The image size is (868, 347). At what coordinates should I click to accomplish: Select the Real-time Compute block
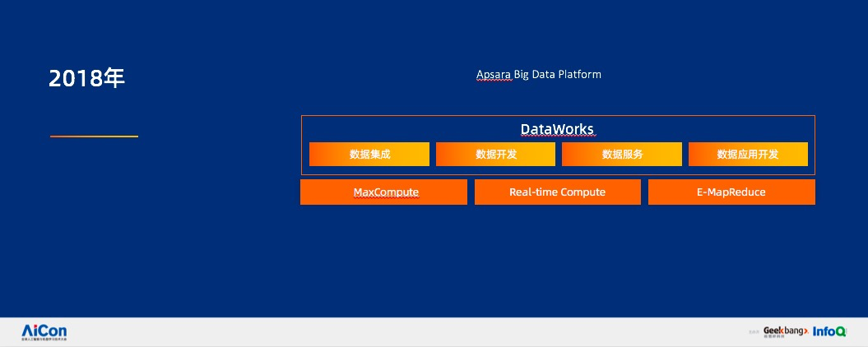[558, 192]
